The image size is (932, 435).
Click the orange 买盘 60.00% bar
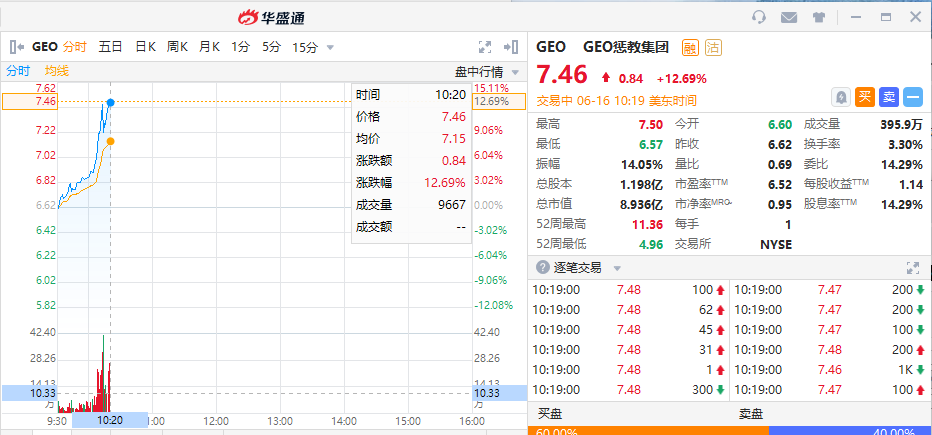648,431
